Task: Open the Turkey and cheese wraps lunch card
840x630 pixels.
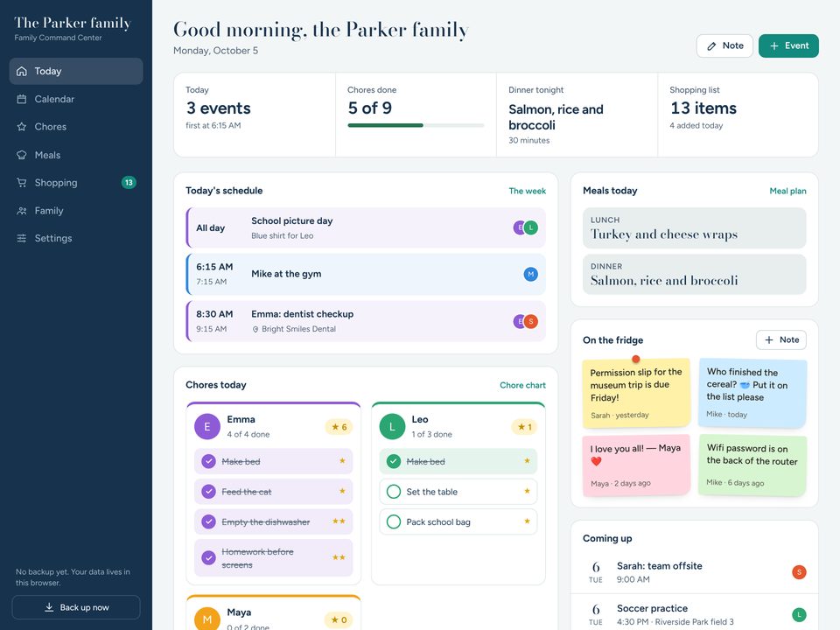Action: point(694,228)
